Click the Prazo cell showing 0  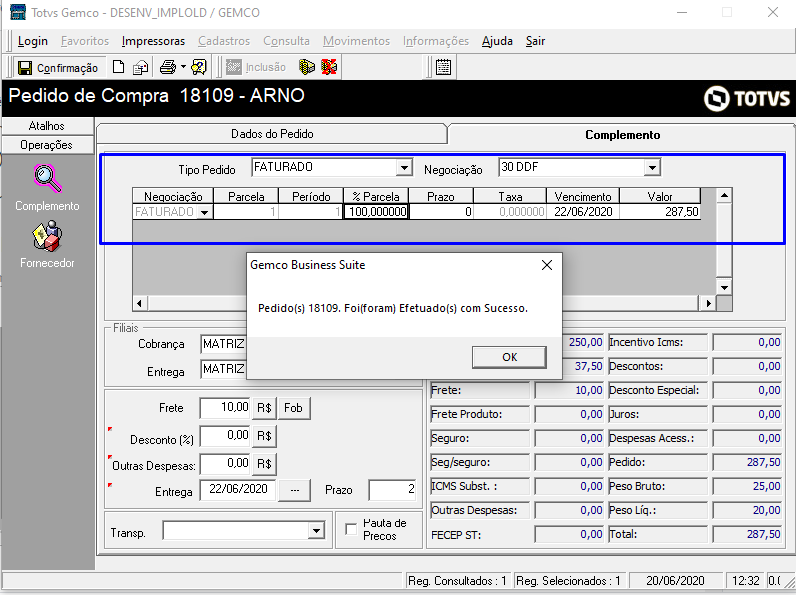(x=441, y=212)
